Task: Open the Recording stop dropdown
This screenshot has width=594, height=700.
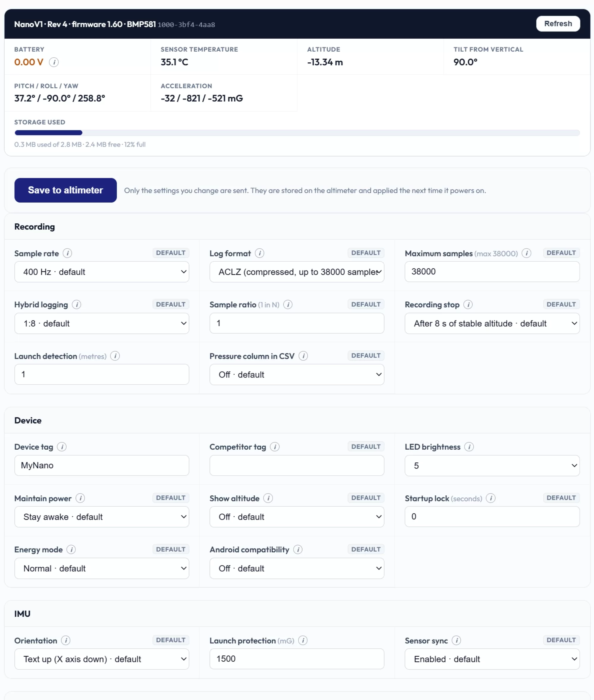Action: tap(492, 323)
